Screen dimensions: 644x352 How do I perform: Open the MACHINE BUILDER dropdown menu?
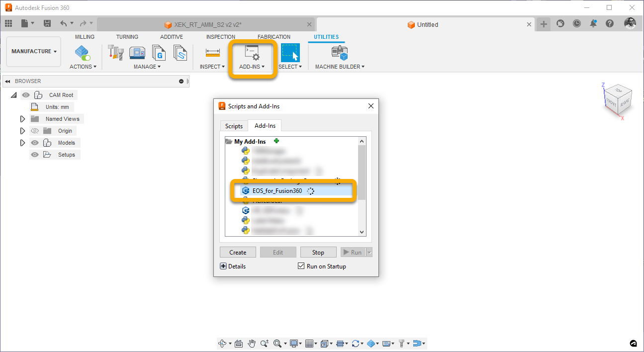340,67
